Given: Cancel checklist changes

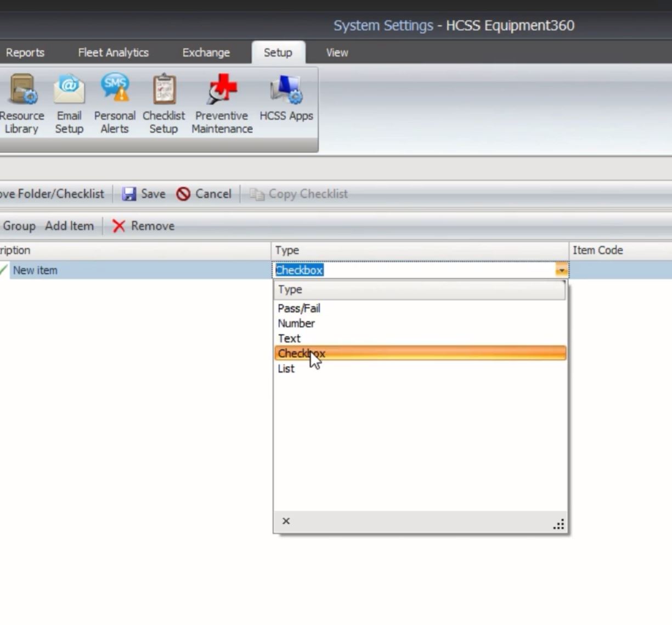Looking at the screenshot, I should click(x=204, y=194).
